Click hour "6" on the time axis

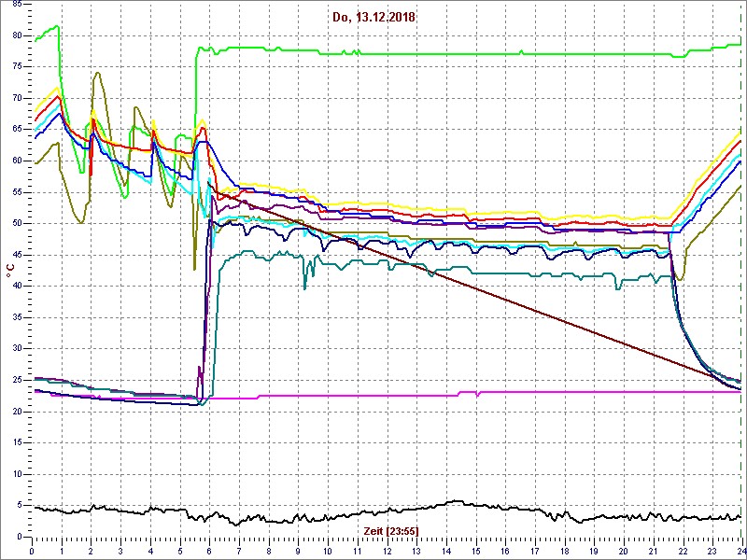pos(209,550)
